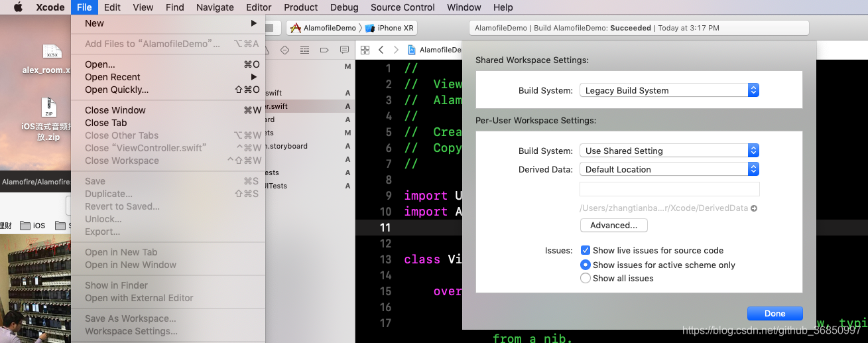This screenshot has width=868, height=343.
Task: Click the Advanced... button
Action: 614,226
